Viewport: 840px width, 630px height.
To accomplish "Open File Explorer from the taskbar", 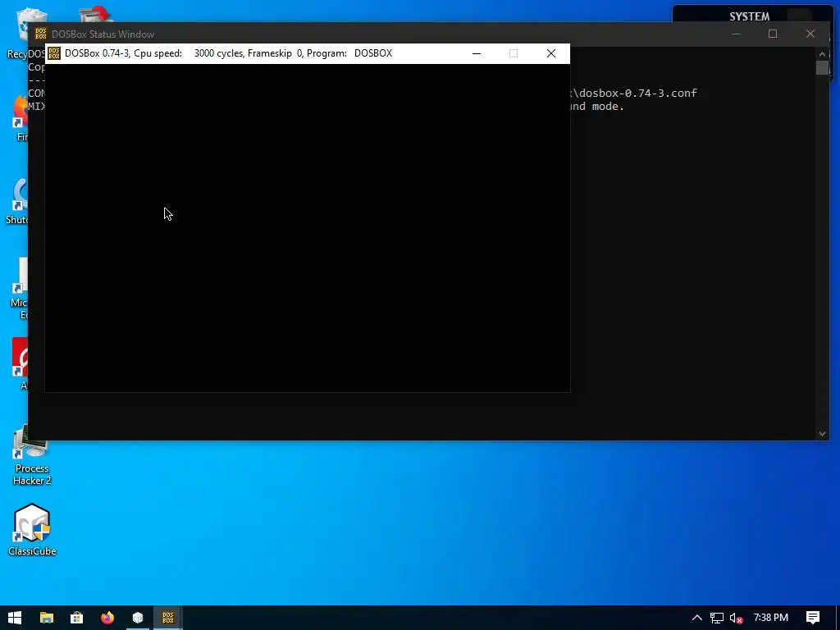I will (x=47, y=618).
